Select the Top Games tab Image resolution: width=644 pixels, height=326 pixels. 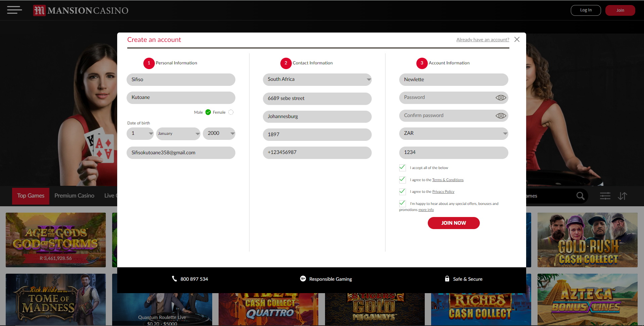(x=31, y=196)
